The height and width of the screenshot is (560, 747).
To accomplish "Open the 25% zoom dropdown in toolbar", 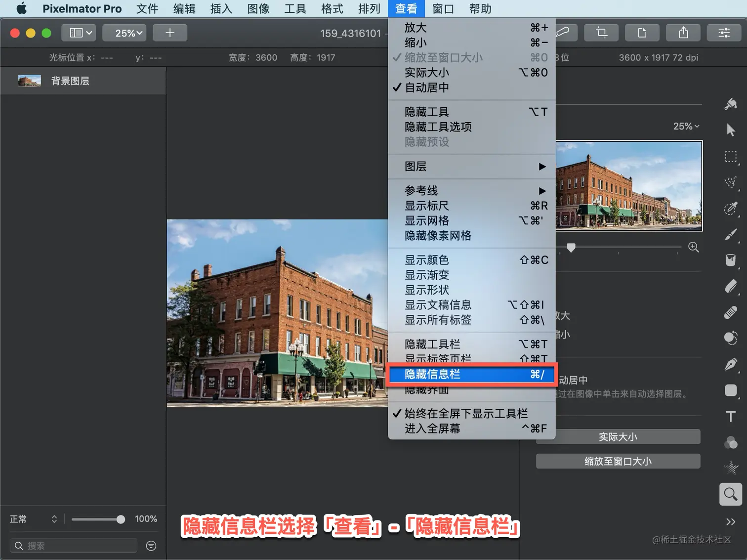I will click(124, 33).
